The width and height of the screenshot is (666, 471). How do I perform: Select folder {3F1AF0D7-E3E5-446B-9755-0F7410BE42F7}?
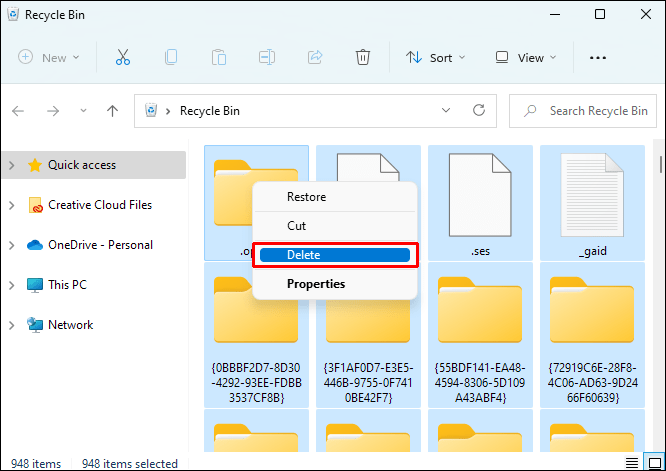[x=368, y=335]
